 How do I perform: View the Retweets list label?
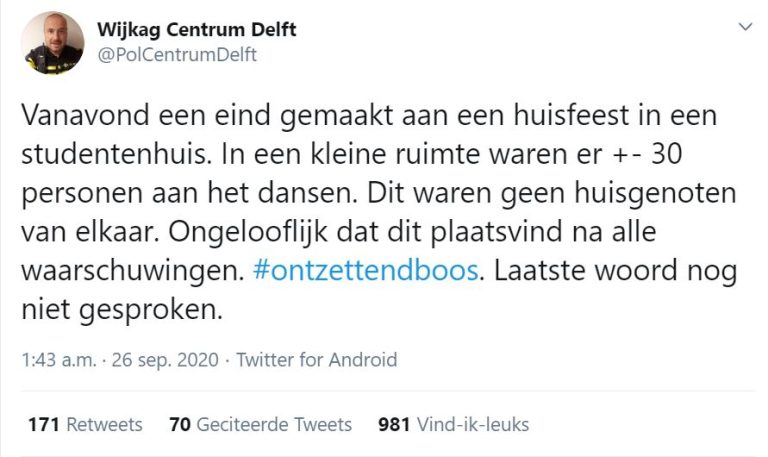click(x=104, y=424)
